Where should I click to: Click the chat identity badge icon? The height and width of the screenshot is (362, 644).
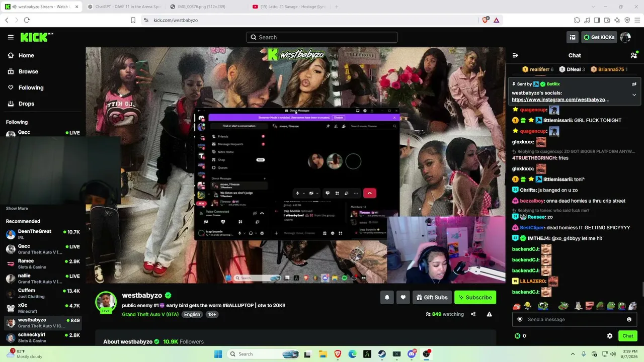[x=520, y=319]
